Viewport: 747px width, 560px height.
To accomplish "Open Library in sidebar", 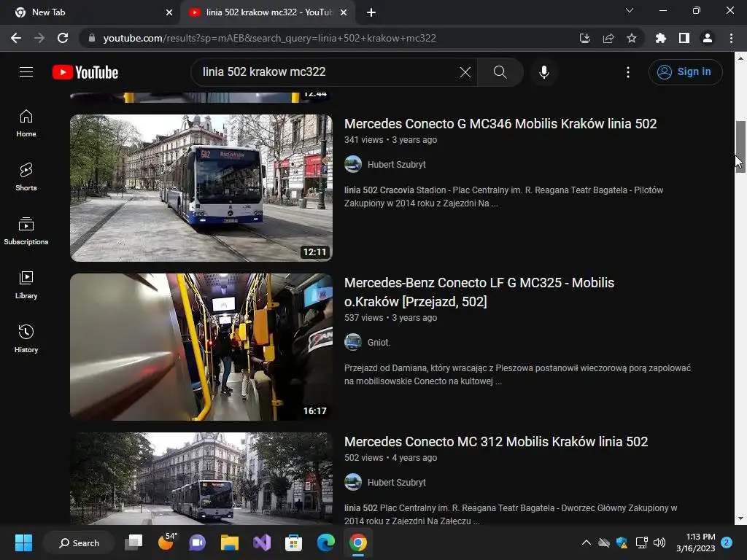I will click(26, 285).
